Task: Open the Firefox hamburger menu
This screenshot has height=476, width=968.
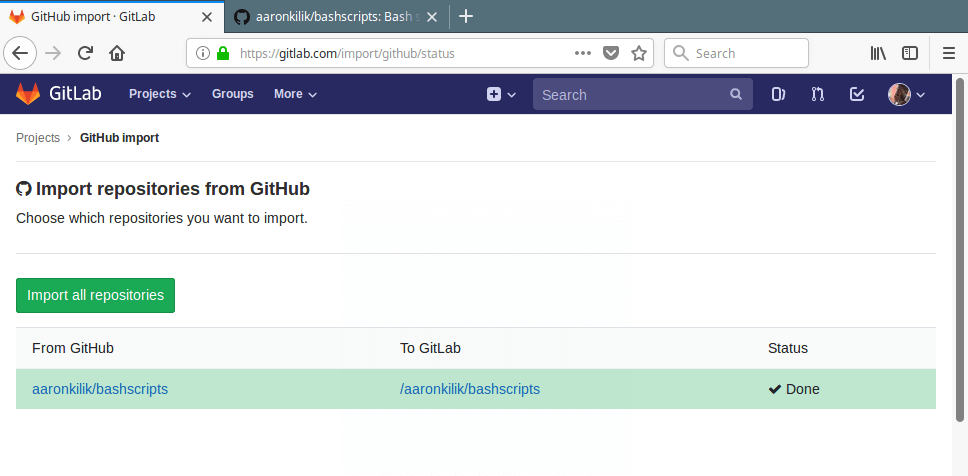Action: coord(949,53)
